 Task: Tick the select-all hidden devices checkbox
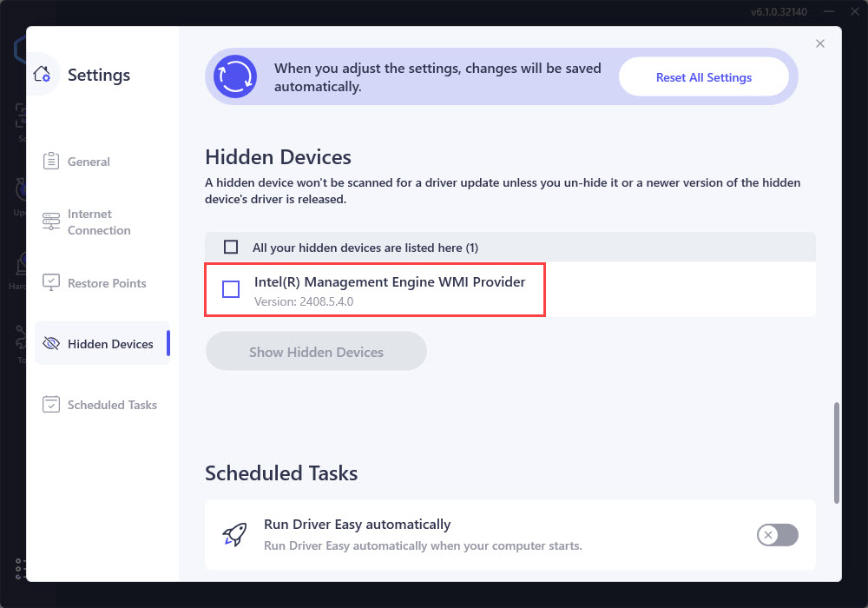(x=231, y=248)
